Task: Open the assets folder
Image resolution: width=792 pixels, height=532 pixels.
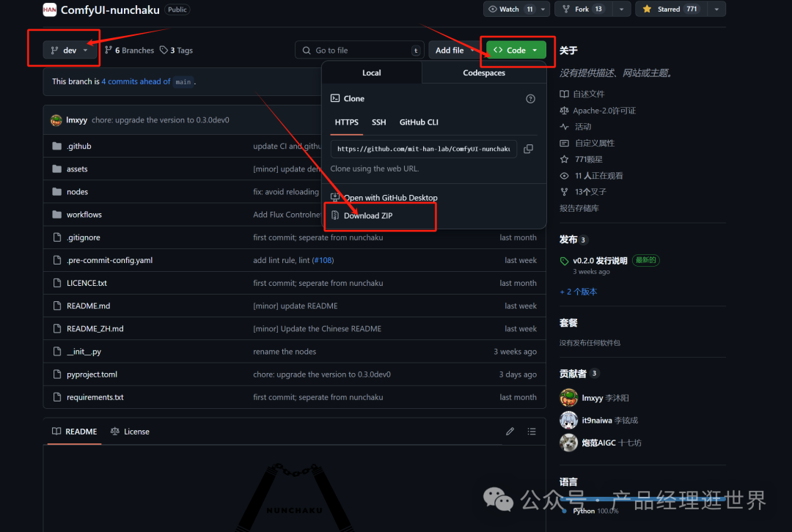Action: point(77,169)
